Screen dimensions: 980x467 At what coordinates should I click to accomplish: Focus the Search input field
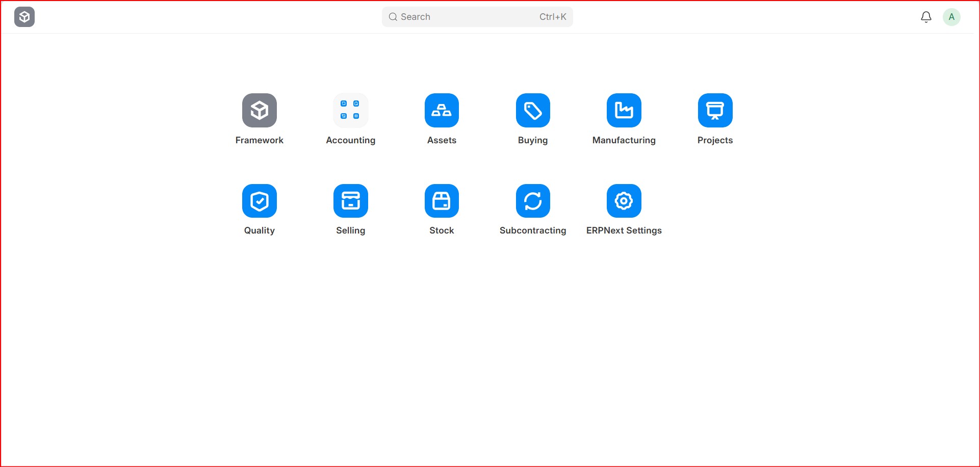coord(469,17)
